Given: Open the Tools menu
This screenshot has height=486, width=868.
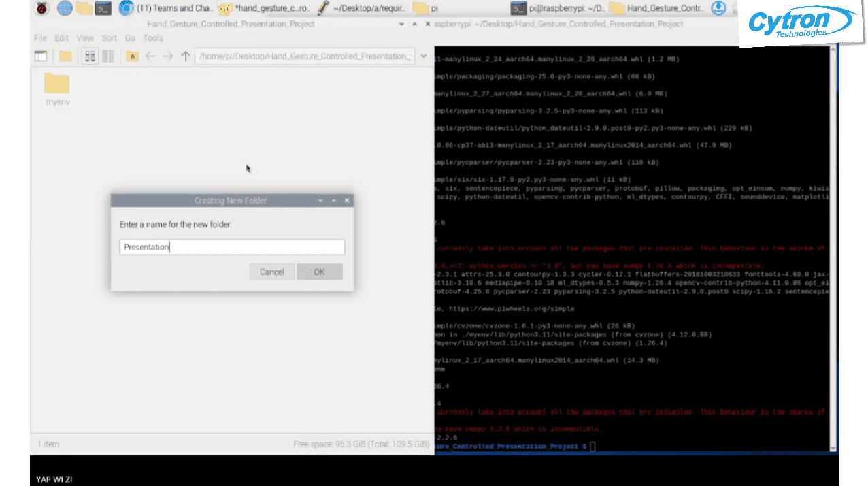Looking at the screenshot, I should pyautogui.click(x=153, y=38).
